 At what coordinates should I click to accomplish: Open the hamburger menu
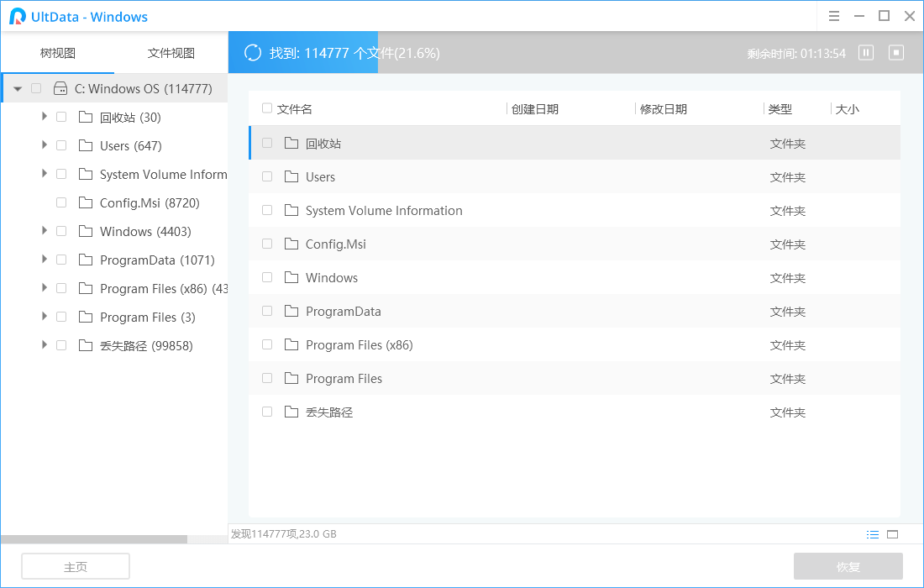(834, 16)
